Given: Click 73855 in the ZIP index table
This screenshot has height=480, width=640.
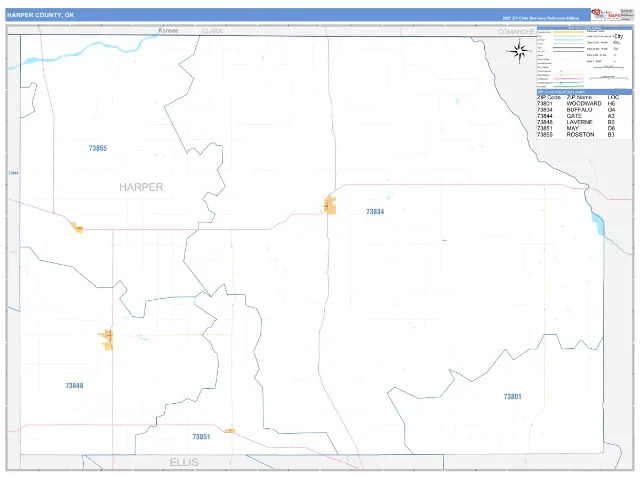Looking at the screenshot, I should coord(545,134).
